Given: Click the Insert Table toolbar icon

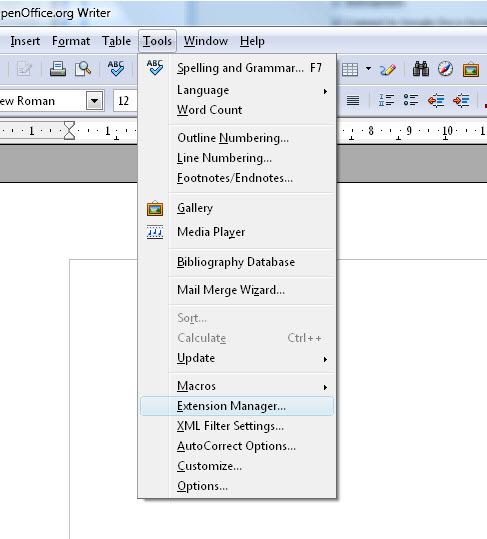Looking at the screenshot, I should pos(350,69).
